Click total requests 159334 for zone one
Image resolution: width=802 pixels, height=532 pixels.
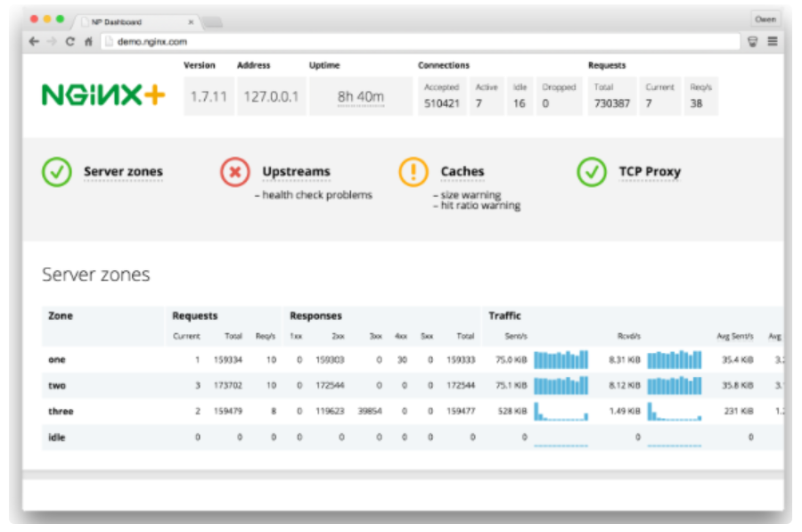coord(228,360)
